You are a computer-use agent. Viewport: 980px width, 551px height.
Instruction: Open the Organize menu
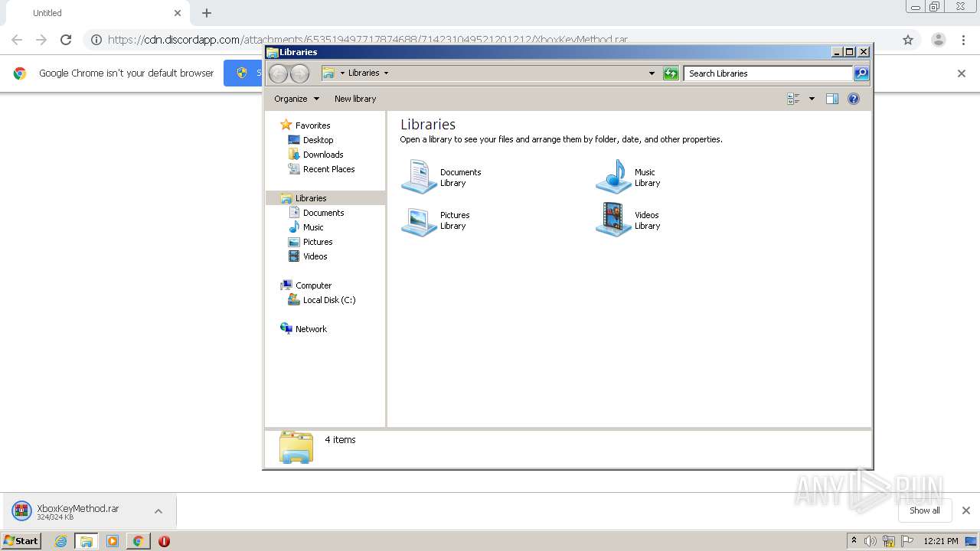click(x=296, y=99)
